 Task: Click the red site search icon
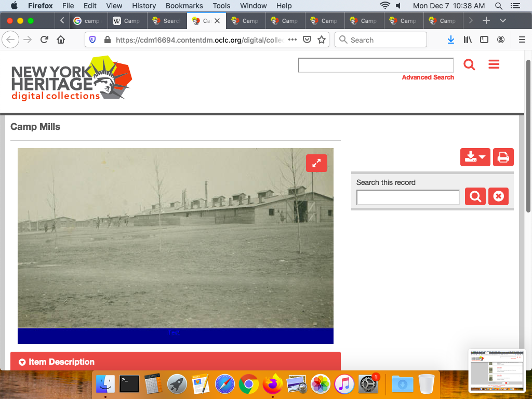(469, 65)
